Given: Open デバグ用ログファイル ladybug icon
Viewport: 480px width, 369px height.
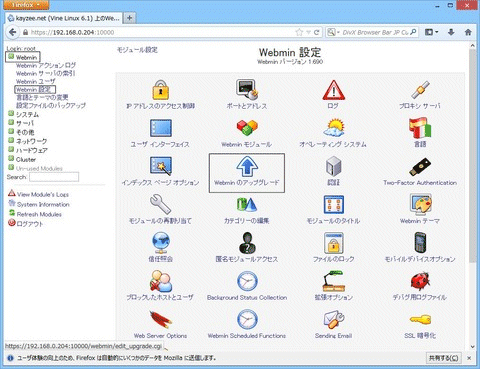Looking at the screenshot, I should pos(420,281).
